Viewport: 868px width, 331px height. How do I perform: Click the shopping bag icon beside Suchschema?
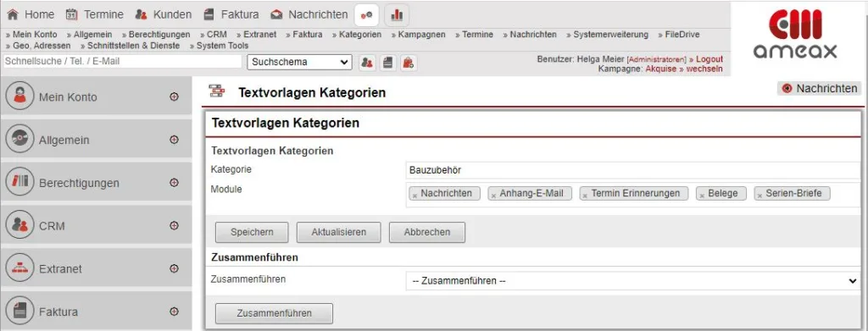[409, 63]
